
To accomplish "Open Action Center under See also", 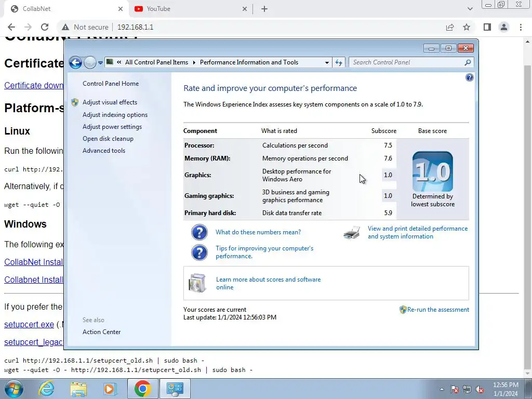I will (101, 332).
